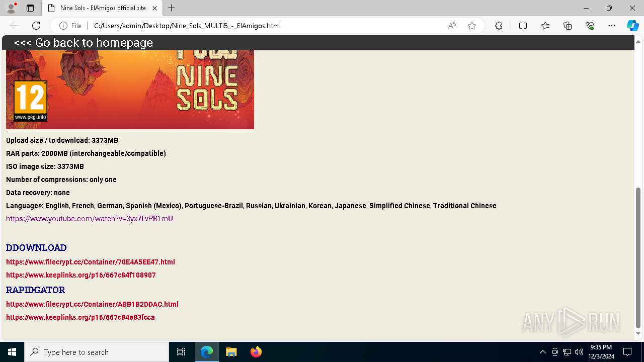The height and width of the screenshot is (362, 644).
Task: Click Go back to homepage link
Action: pyautogui.click(x=84, y=43)
